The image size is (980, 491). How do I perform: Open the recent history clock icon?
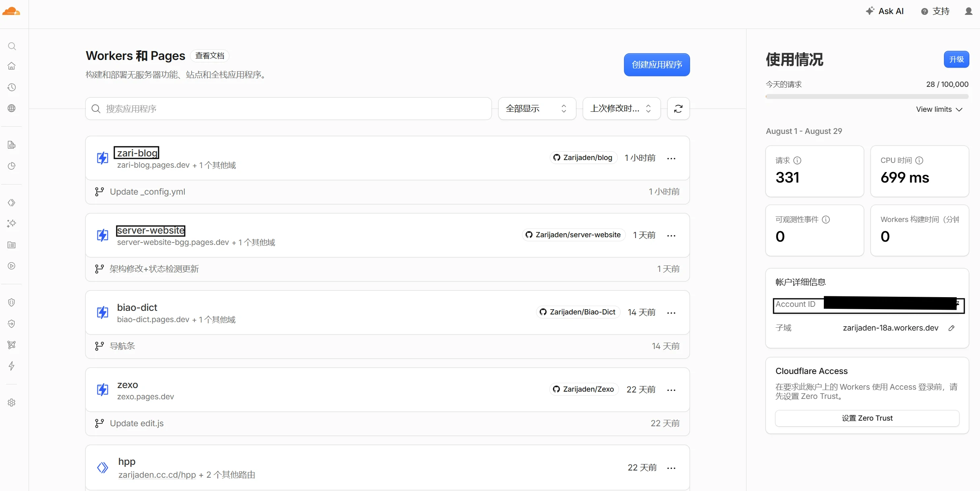pos(12,87)
